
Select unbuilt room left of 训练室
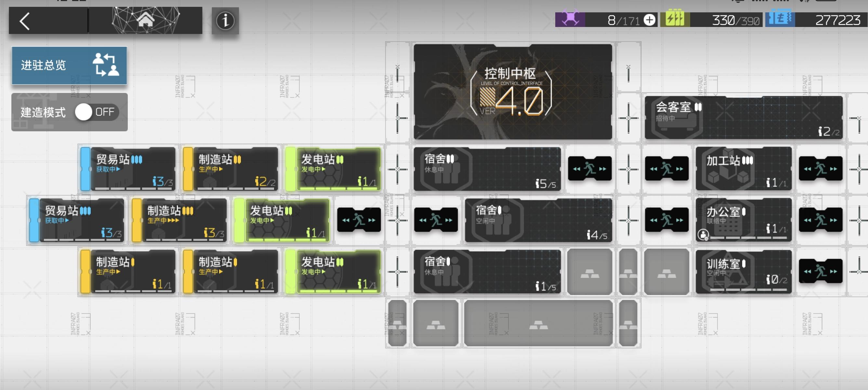click(666, 272)
